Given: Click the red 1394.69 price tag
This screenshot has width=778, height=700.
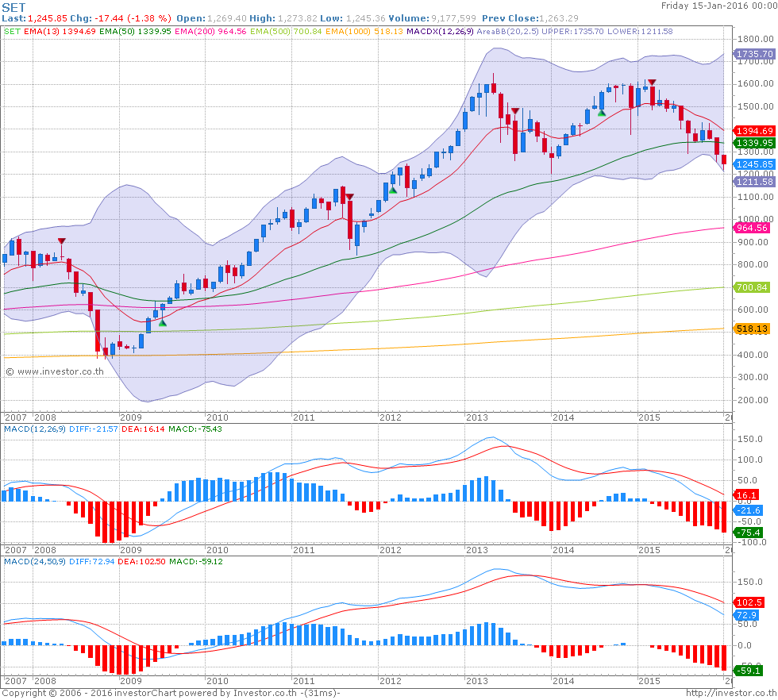Looking at the screenshot, I should [755, 131].
